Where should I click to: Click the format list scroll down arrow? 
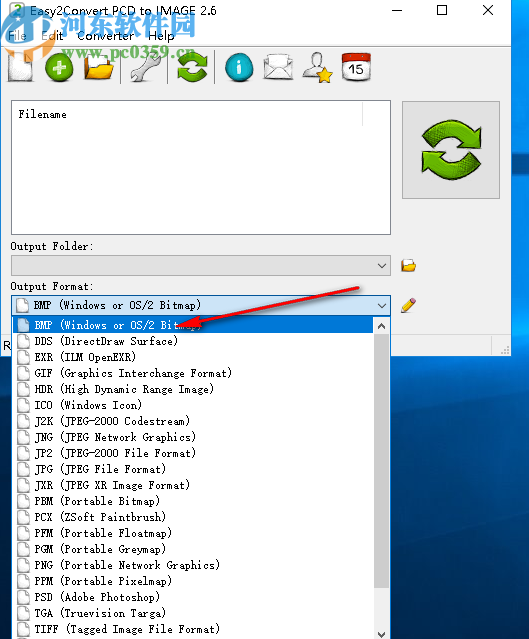coord(381,634)
